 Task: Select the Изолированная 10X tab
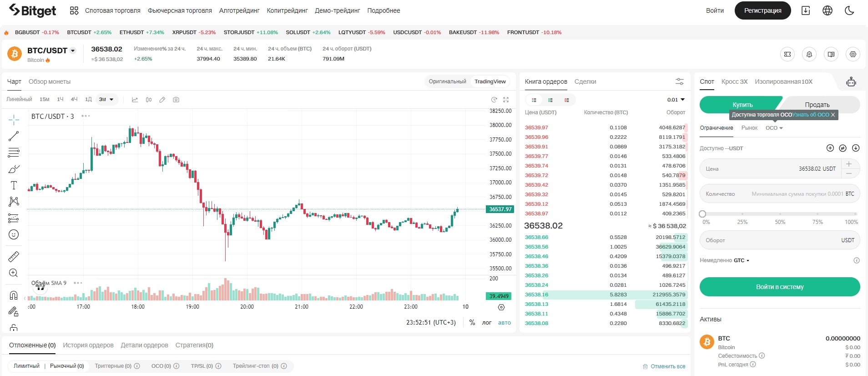pos(783,81)
